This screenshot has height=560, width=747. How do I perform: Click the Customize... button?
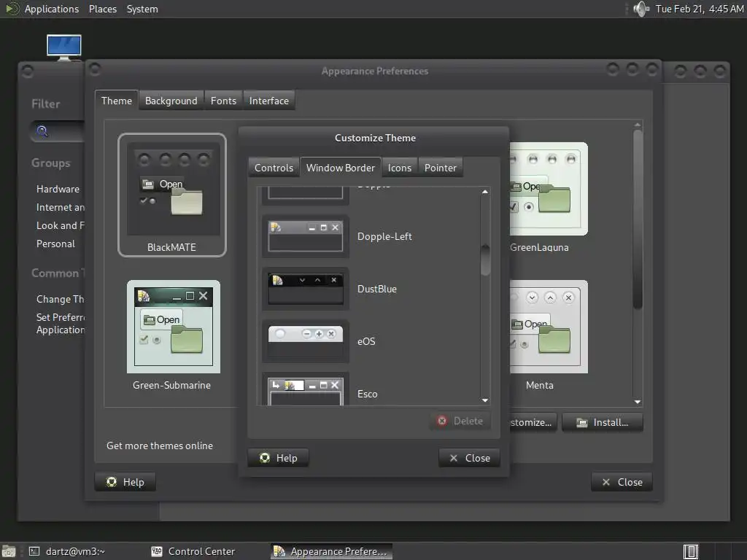coord(533,422)
